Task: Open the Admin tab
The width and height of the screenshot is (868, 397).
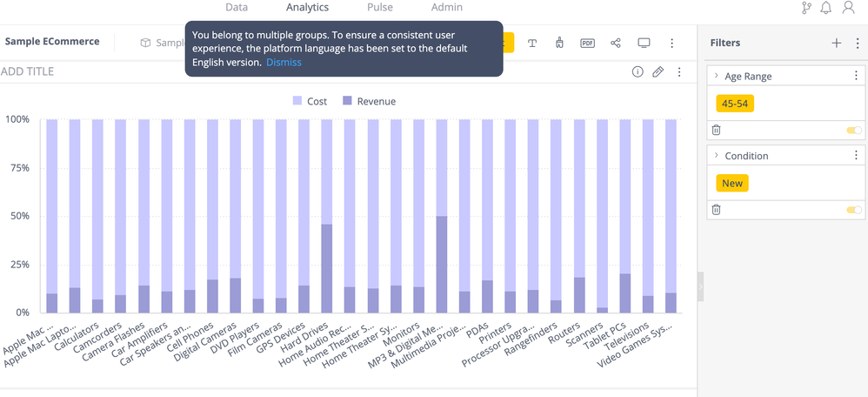Action: [x=447, y=7]
